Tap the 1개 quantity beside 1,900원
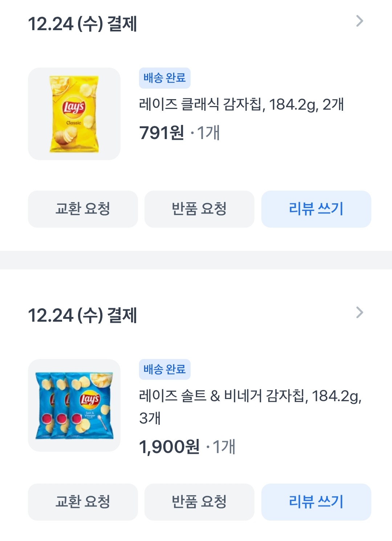Viewport: 392px width, 541px height. (224, 447)
